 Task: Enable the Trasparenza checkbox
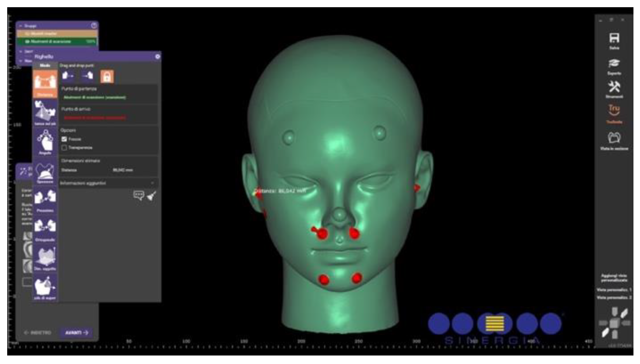[64, 148]
